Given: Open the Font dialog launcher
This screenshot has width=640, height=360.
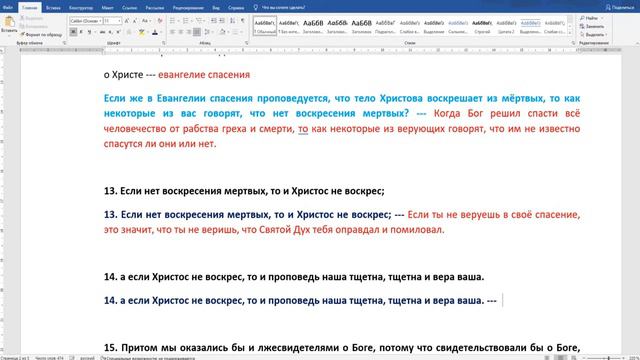Looking at the screenshot, I should [x=164, y=43].
